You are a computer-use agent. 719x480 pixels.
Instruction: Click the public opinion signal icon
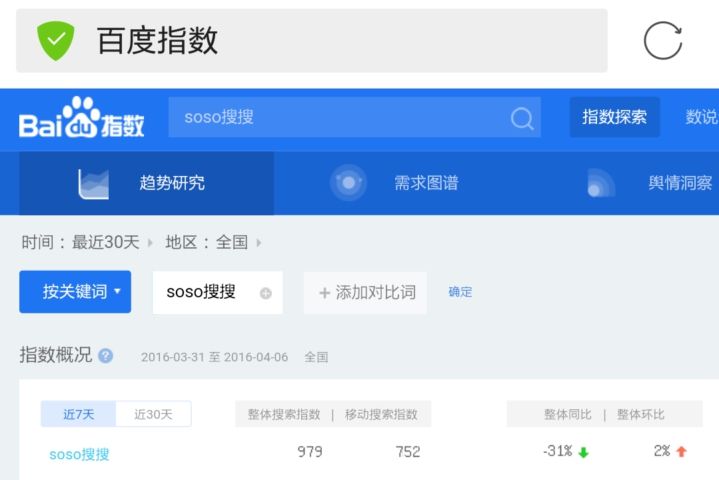click(x=600, y=183)
